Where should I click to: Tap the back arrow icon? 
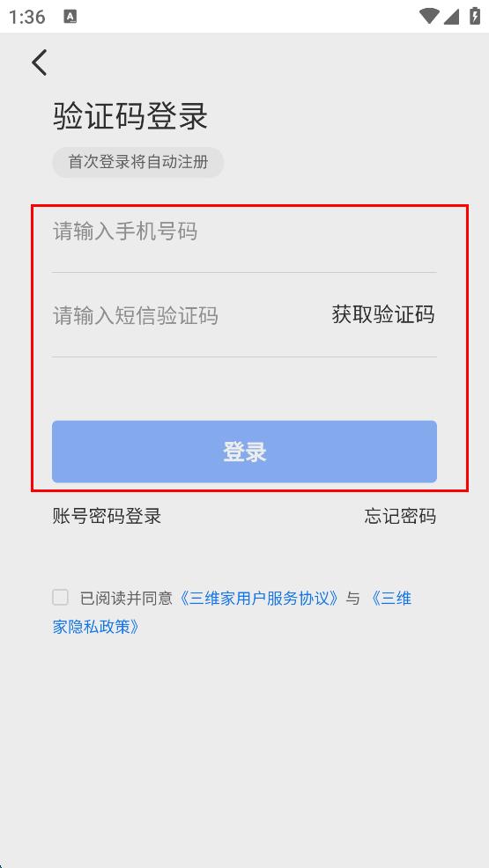(40, 62)
